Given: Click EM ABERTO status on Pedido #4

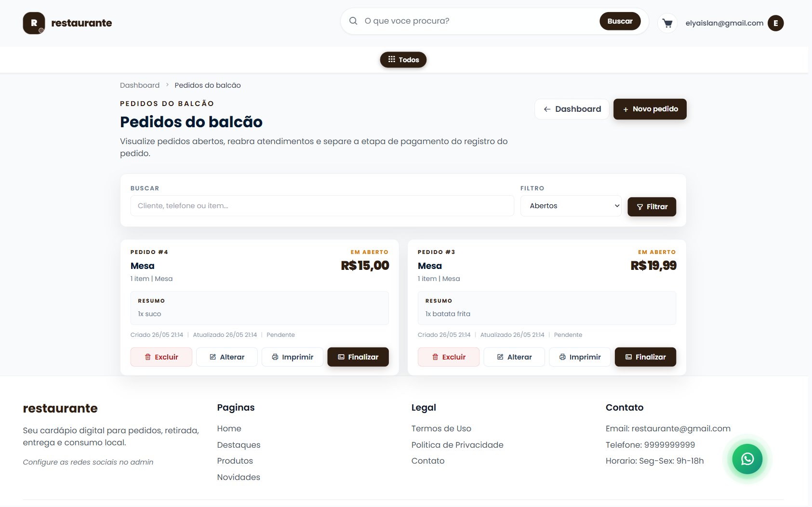Looking at the screenshot, I should pyautogui.click(x=369, y=252).
